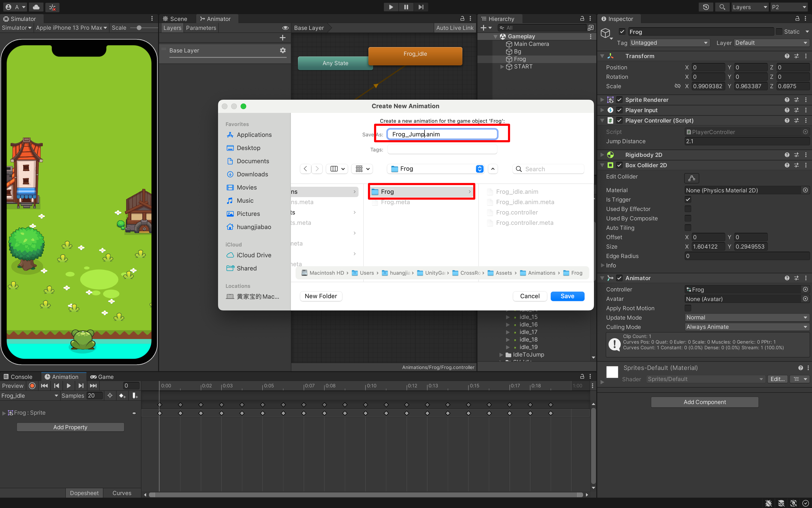The width and height of the screenshot is (812, 508).
Task: Add a new Animator layer with plus
Action: click(282, 38)
